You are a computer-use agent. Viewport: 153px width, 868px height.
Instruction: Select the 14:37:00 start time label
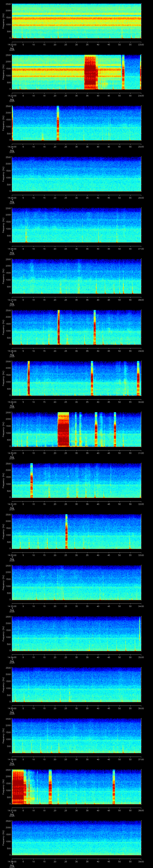tap(12, 810)
